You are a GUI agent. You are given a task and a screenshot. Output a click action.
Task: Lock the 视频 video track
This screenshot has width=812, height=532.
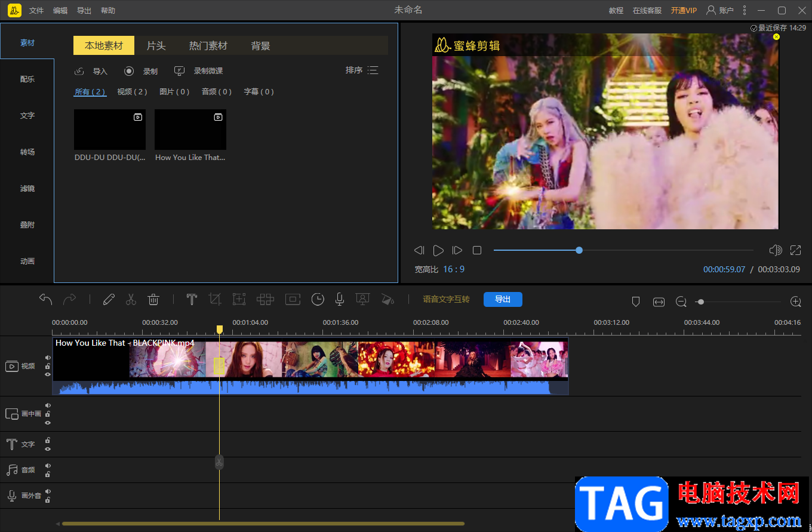click(x=48, y=366)
